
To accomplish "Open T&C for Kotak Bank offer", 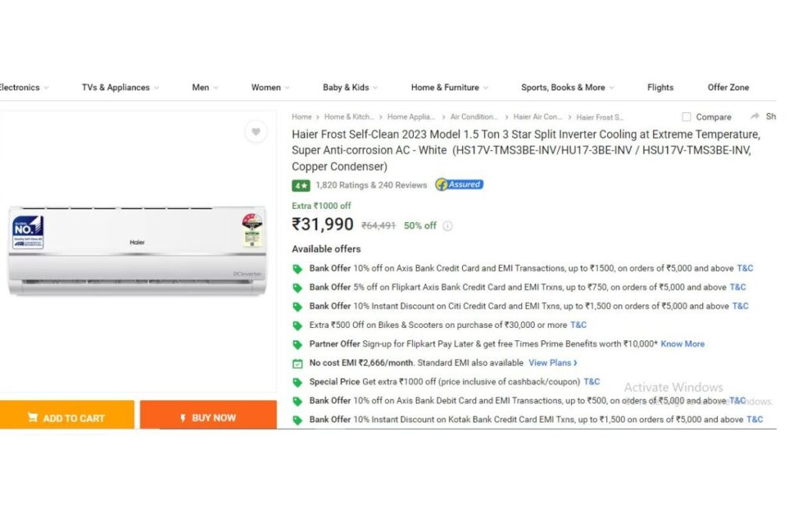I will (x=754, y=420).
